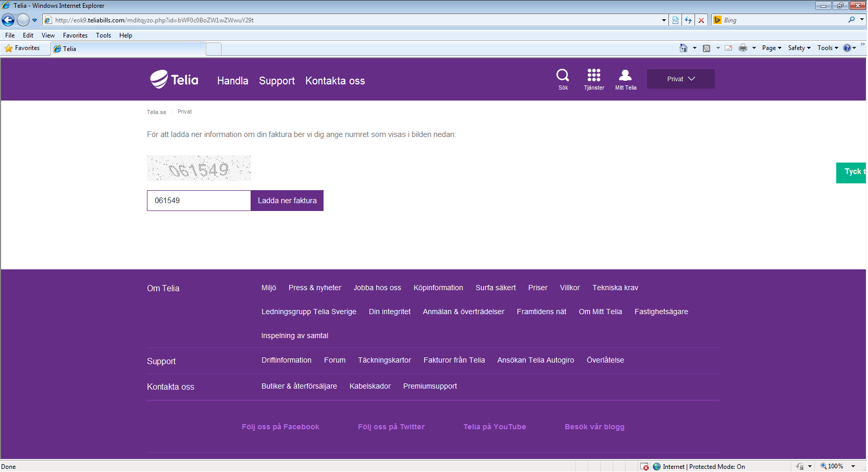The image size is (868, 472).
Task: Click the Stop loading X icon
Action: click(701, 20)
